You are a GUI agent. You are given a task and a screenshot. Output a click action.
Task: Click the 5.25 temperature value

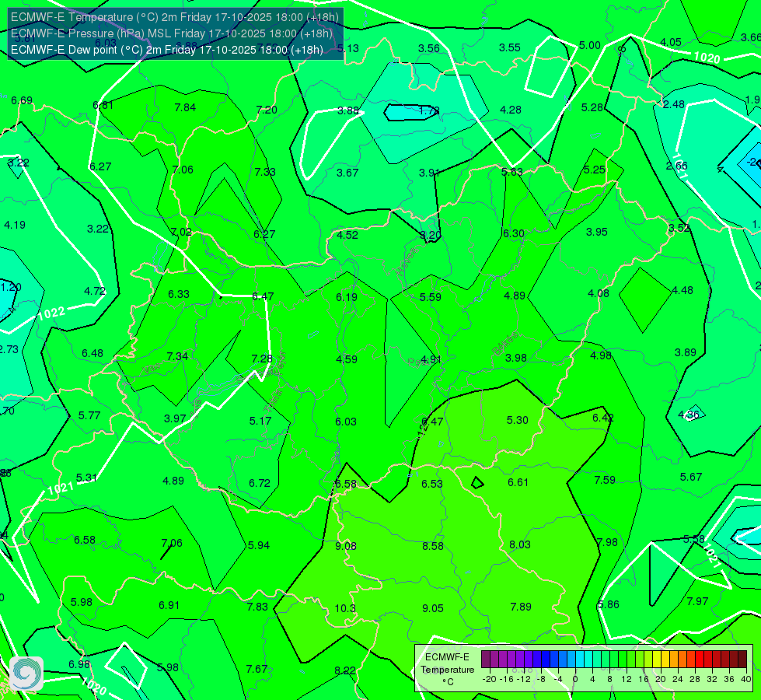595,170
